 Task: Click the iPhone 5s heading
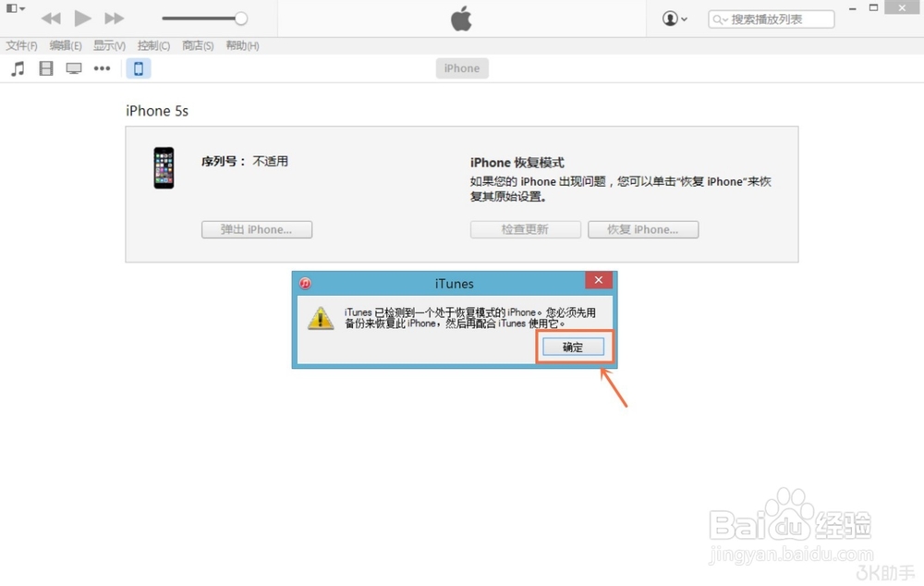pyautogui.click(x=157, y=111)
